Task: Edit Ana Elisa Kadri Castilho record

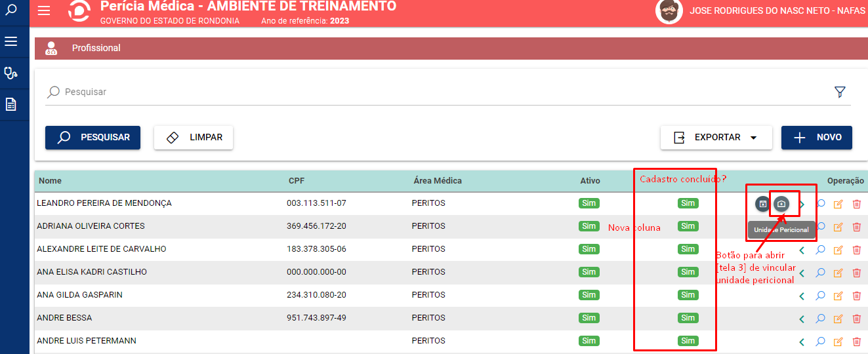Action: click(838, 273)
